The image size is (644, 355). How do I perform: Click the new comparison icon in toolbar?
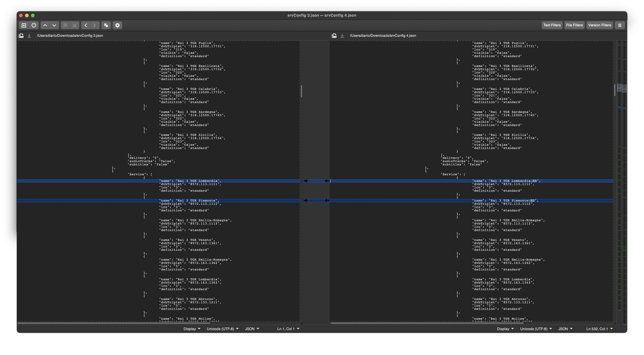[24, 25]
